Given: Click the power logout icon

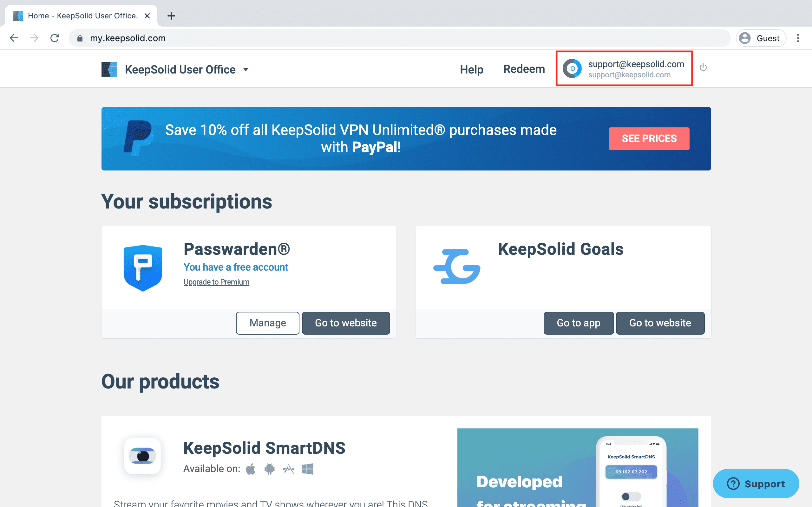Looking at the screenshot, I should pyautogui.click(x=703, y=68).
